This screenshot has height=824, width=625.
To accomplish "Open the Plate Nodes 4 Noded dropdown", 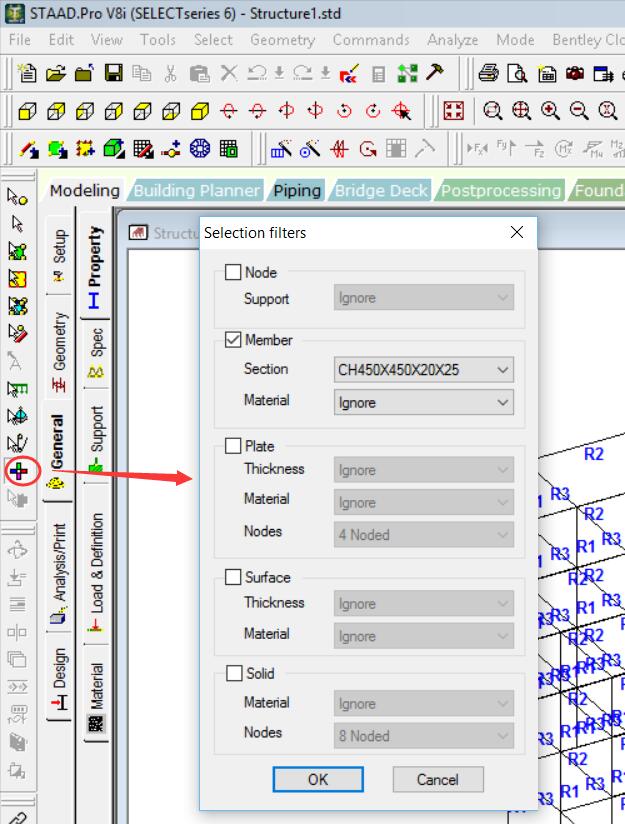I will 424,535.
